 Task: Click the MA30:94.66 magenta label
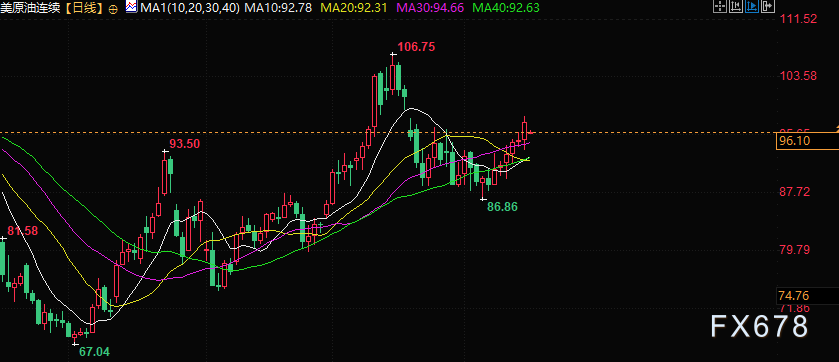[431, 7]
